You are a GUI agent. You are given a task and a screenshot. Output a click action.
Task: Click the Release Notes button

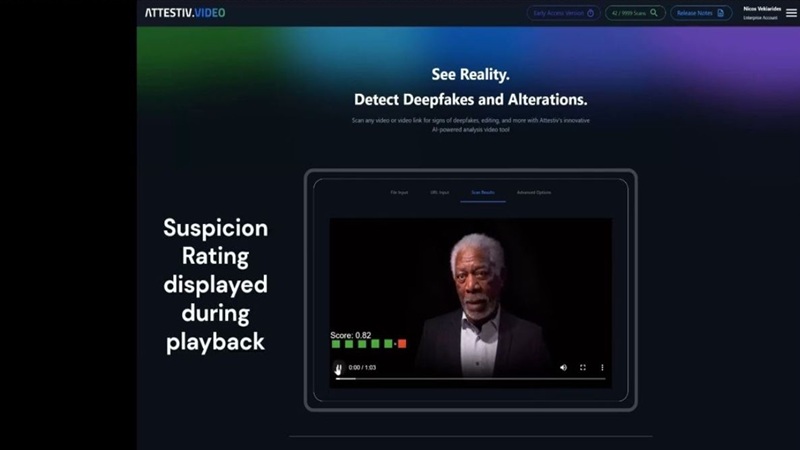tap(701, 13)
